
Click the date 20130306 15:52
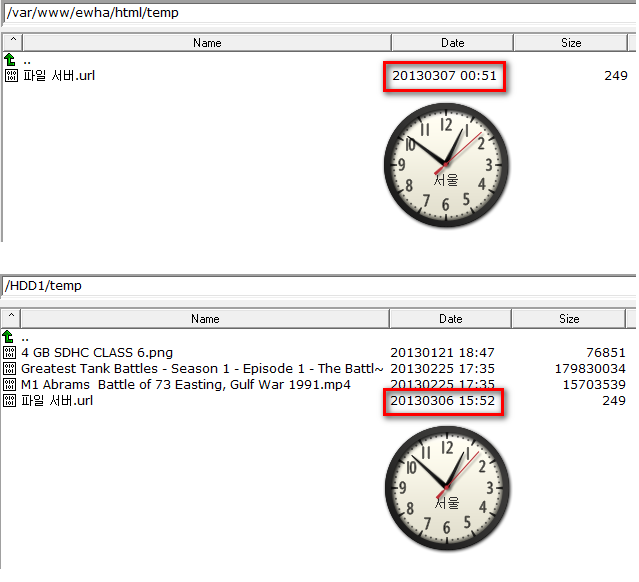442,400
